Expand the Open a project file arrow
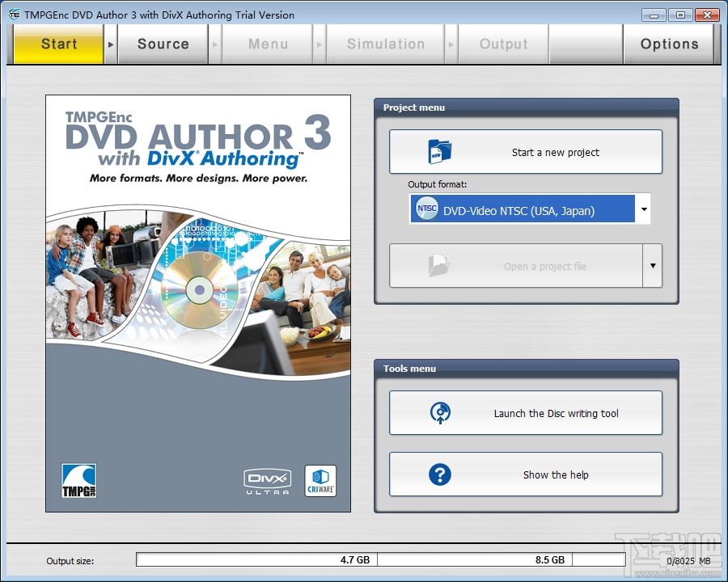 coord(653,265)
